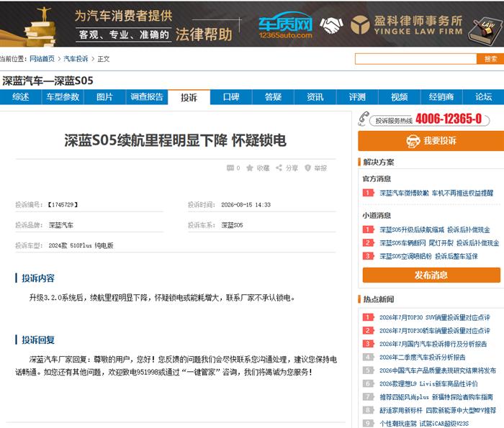Open 2026款理想L9 Livis评价 link
Image resolution: width=504 pixels, height=428 pixels.
[x=428, y=383]
